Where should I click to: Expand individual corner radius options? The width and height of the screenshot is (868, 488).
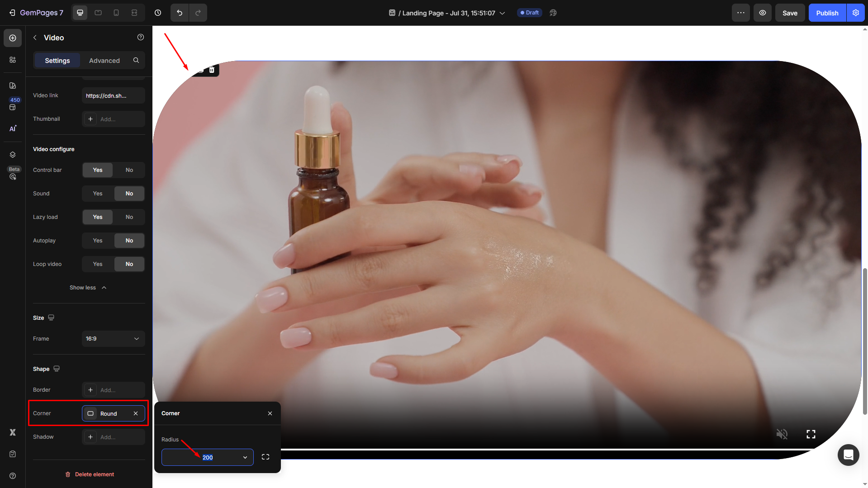pos(266,457)
